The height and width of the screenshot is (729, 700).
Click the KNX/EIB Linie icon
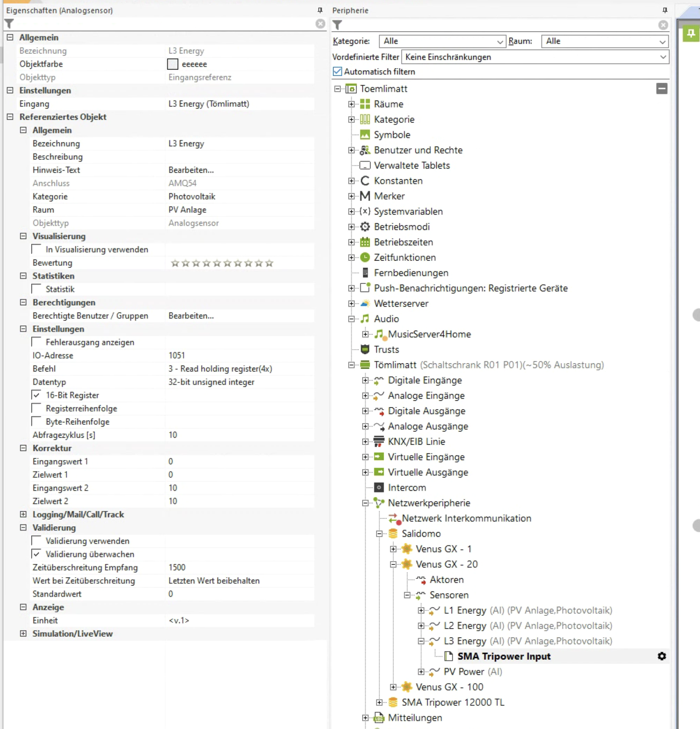379,441
